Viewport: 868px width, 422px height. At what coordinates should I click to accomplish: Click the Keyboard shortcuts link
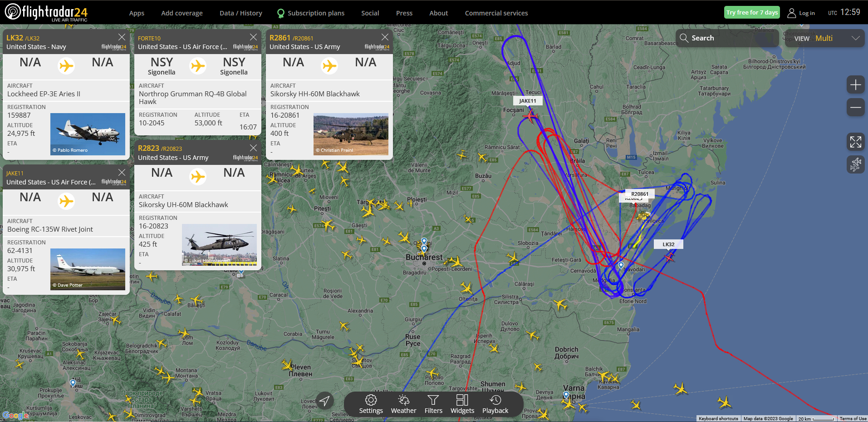click(x=718, y=418)
